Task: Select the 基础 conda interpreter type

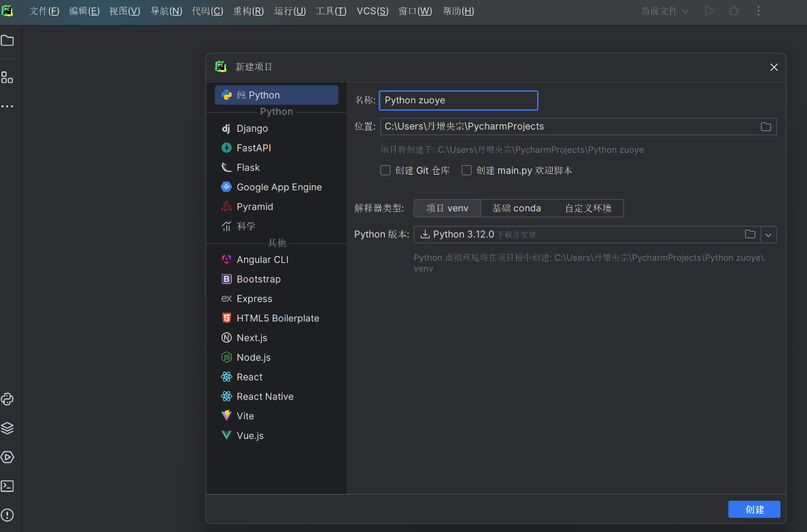Action: coord(517,208)
